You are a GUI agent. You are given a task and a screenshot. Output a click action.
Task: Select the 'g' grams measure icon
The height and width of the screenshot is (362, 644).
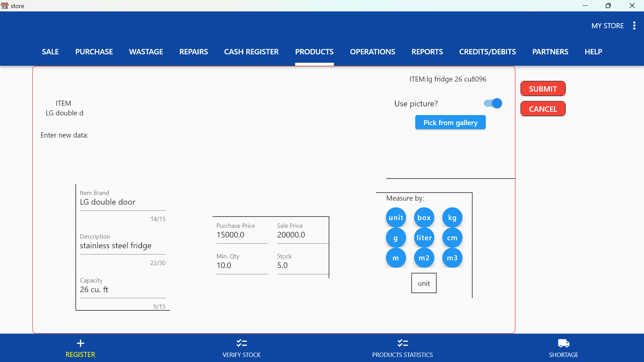(396, 238)
